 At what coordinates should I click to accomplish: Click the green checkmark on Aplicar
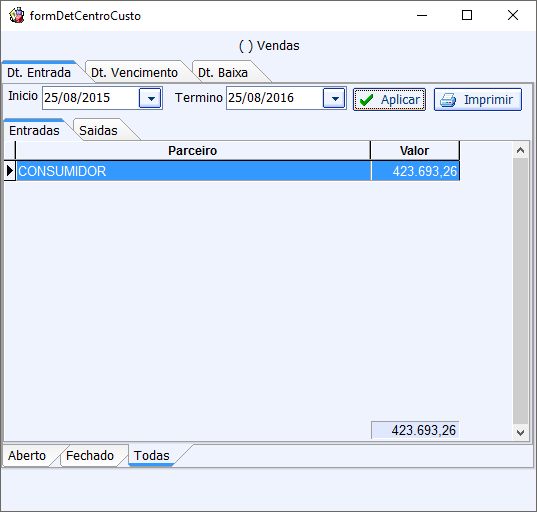click(366, 100)
